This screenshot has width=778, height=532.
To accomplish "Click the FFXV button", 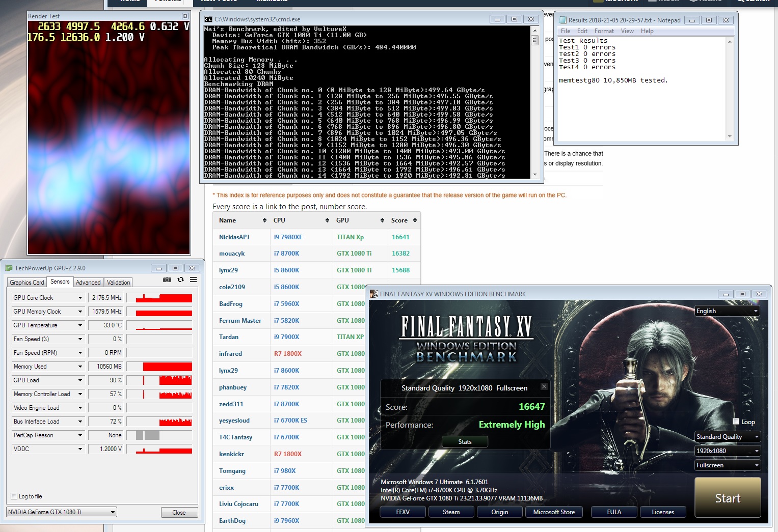I will [x=403, y=512].
